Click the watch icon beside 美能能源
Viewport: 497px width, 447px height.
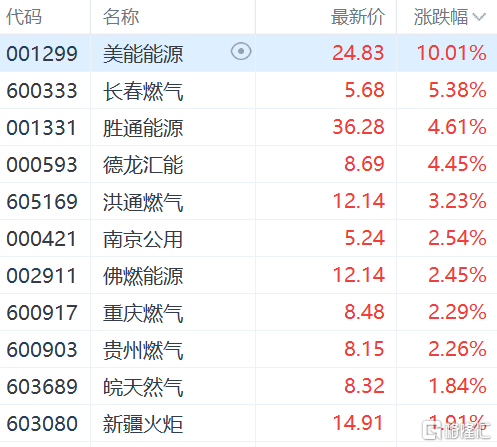(x=241, y=52)
